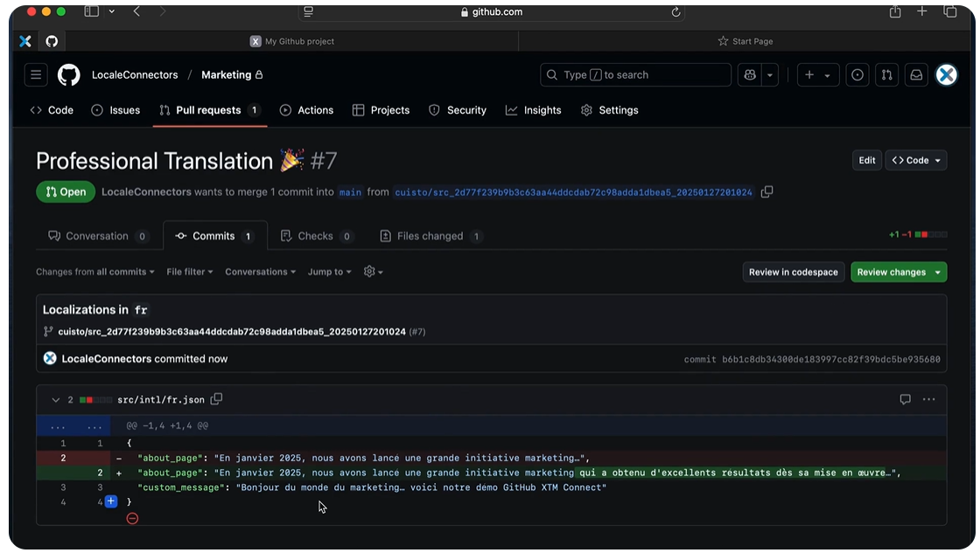The height and width of the screenshot is (553, 980).
Task: Open the issues icon in header
Action: tap(857, 75)
